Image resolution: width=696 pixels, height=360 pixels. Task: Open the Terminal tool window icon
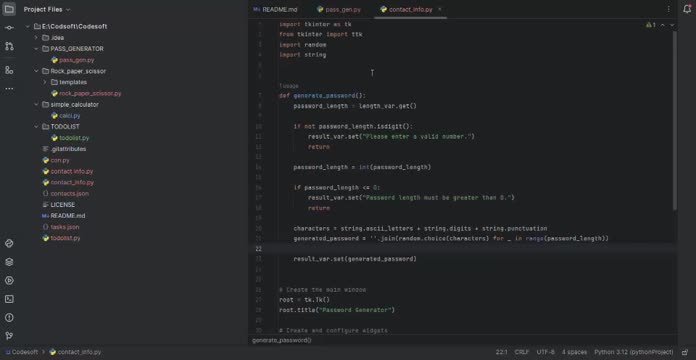9,299
